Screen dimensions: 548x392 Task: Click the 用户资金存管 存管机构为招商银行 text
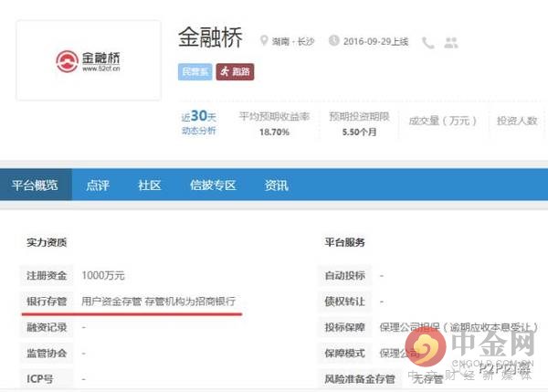(x=158, y=301)
